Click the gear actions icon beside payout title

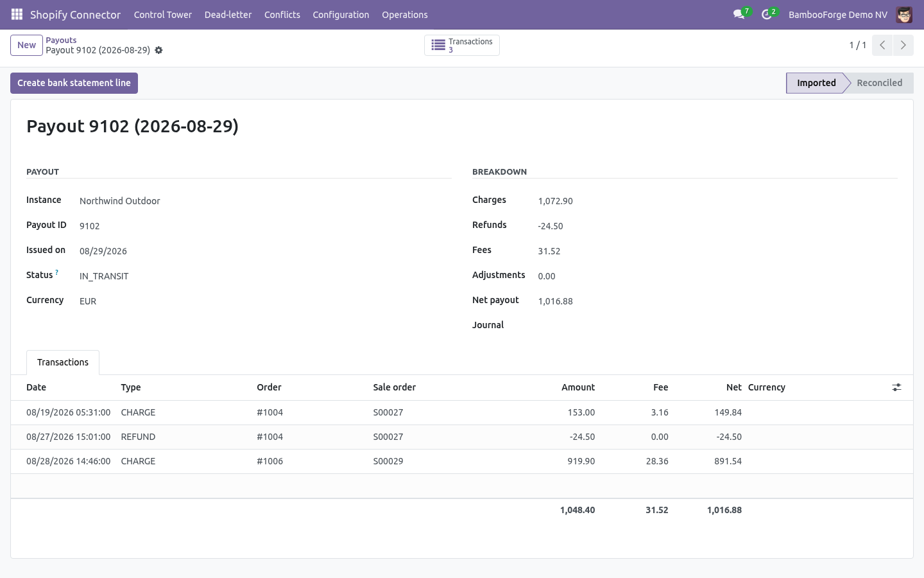[158, 50]
